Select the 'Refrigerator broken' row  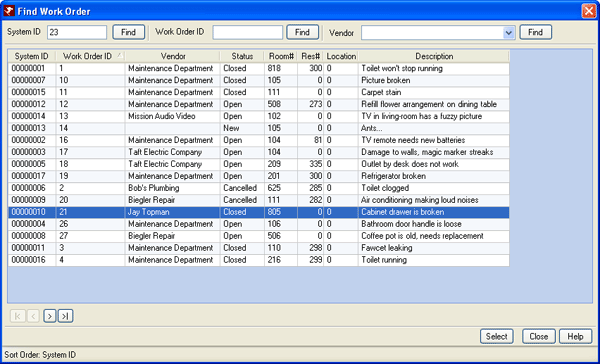[x=259, y=176]
